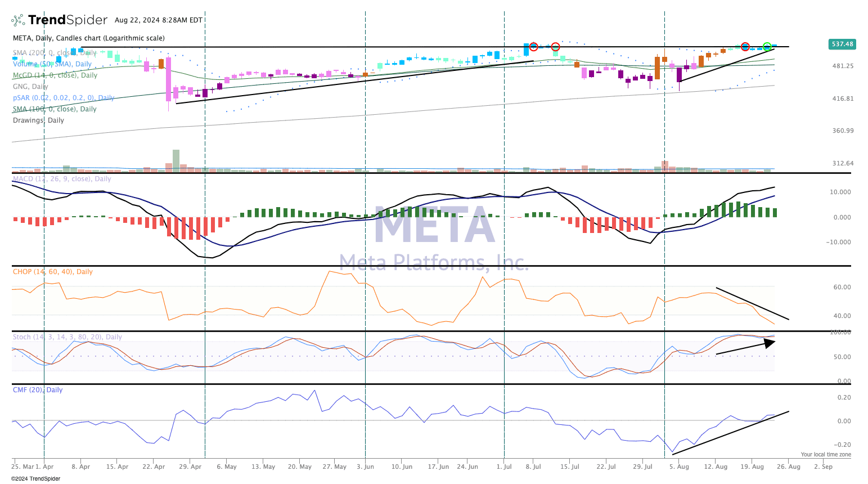Screen dimensions: 868x484
Task: Click the MACD axis value 0.000
Action: click(842, 217)
